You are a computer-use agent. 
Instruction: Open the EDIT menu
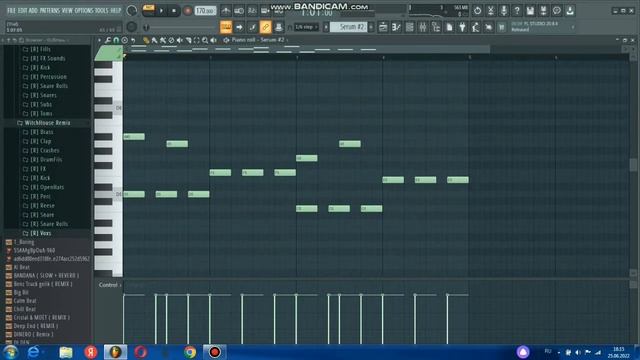[x=22, y=11]
